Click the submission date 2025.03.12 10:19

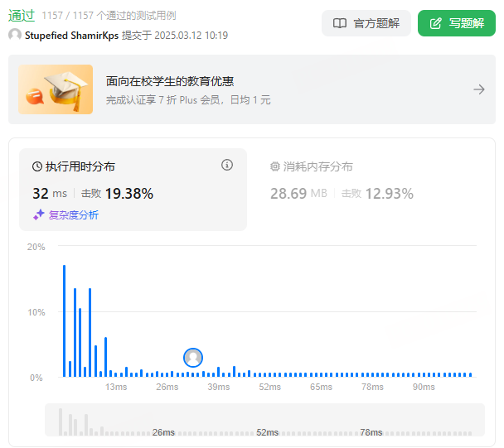191,36
